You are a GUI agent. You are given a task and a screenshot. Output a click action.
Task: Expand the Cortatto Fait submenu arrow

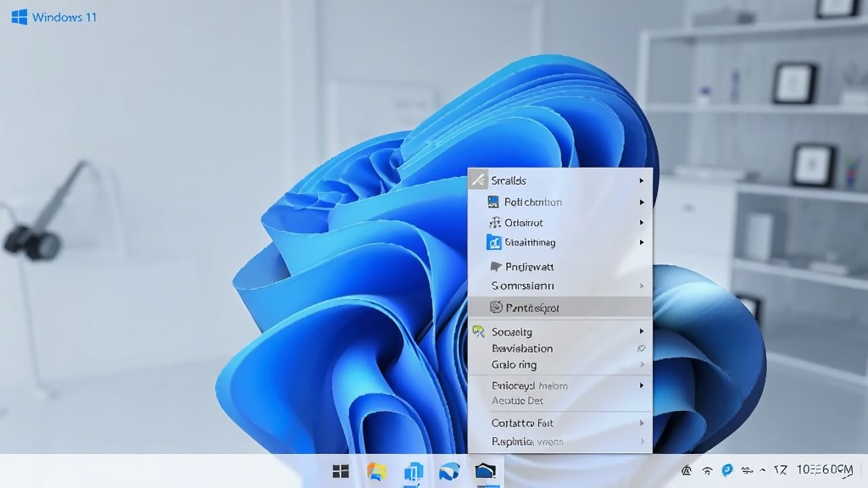click(642, 424)
